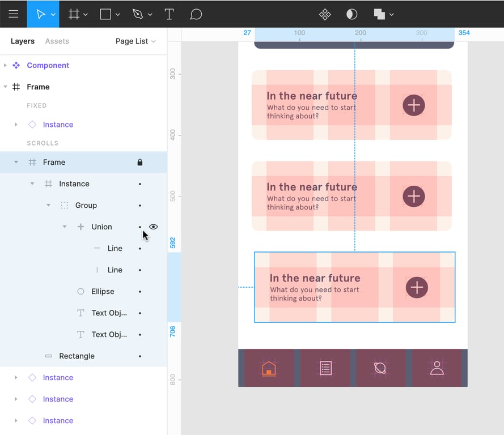Toggle the mask contrast icon
Viewport: 504px width, 435px height.
(351, 14)
